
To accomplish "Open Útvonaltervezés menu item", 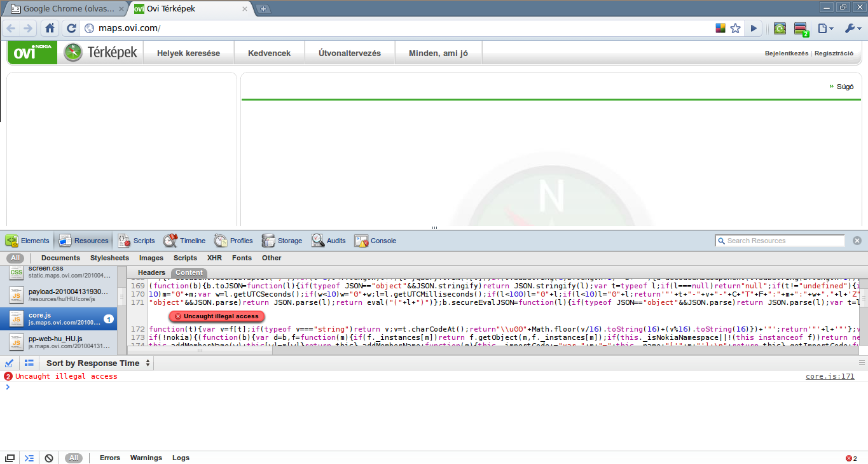I will (x=350, y=53).
